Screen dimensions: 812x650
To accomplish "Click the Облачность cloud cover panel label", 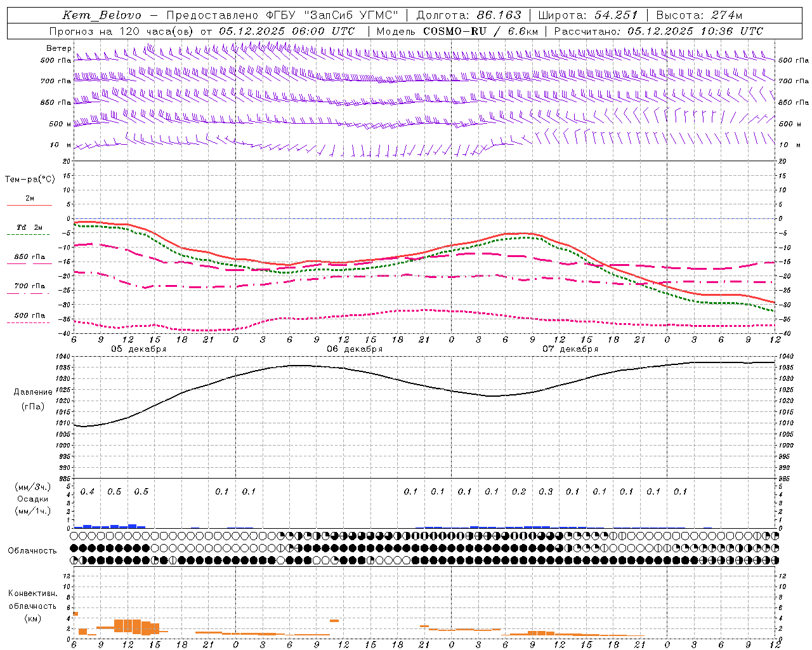I will [32, 550].
